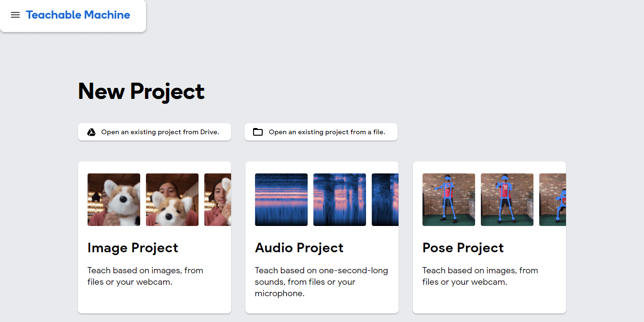Click cropped third pose thumbnail in Pose Project card
The height and width of the screenshot is (322, 644).
[553, 200]
